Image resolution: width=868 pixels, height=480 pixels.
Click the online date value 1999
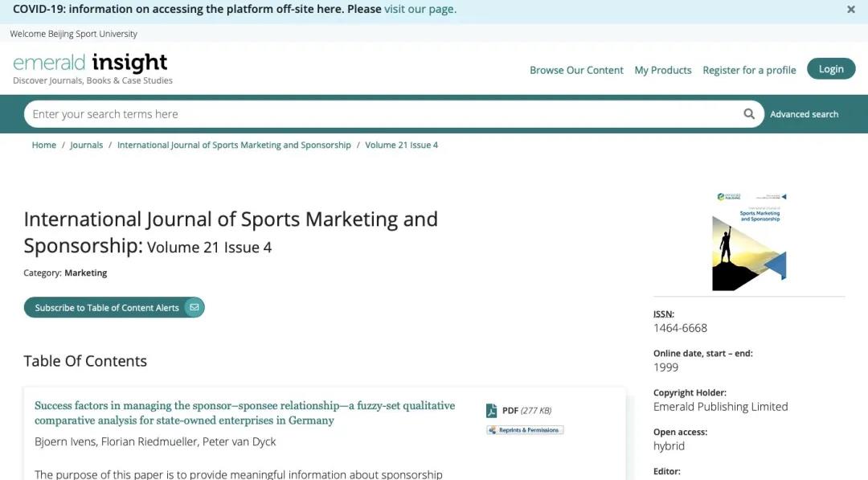pos(665,367)
